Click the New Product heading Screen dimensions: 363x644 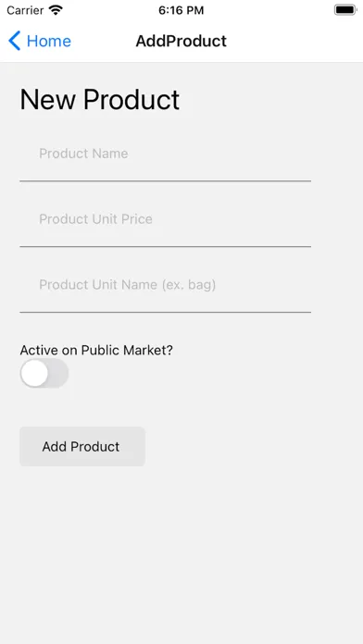100,100
